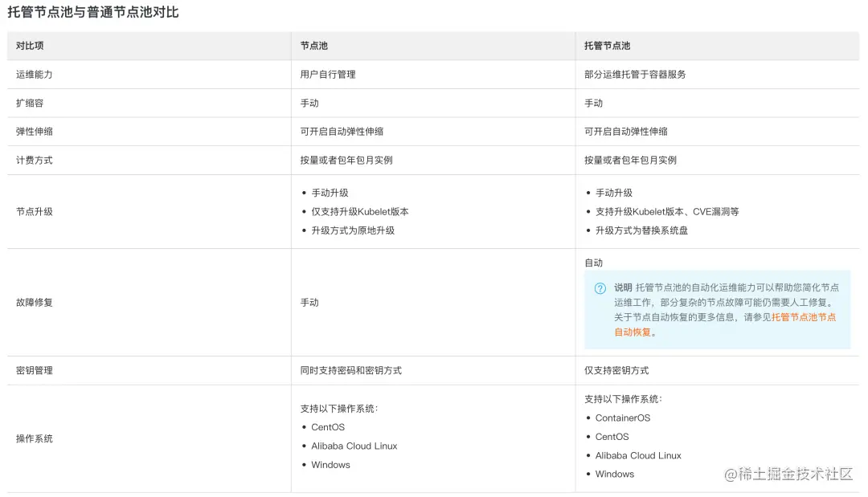Click 手动升级 in the 托管节点池 column
The height and width of the screenshot is (497, 868).
614,193
